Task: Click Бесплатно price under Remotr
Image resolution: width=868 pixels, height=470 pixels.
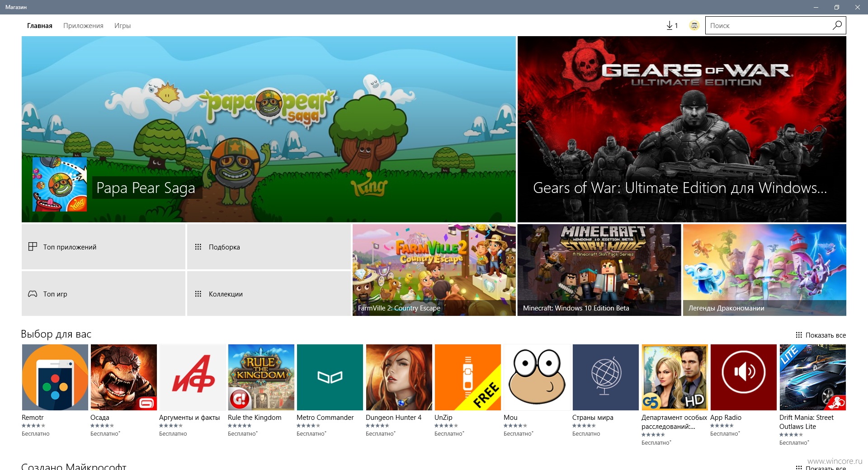Action: tap(36, 434)
